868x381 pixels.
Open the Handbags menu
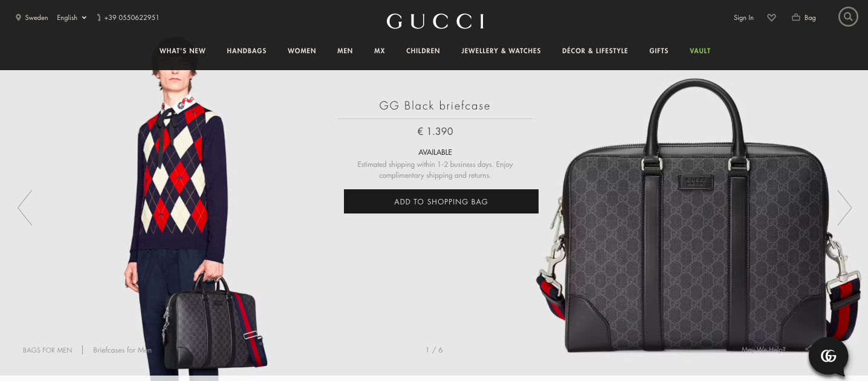[x=247, y=51]
